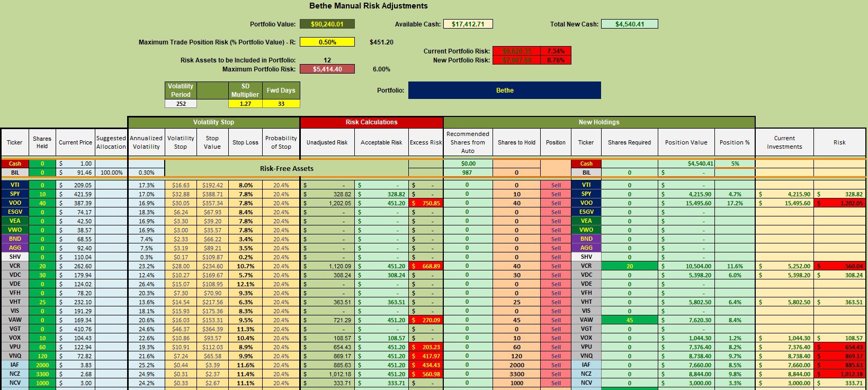868x390 pixels.
Task: Click SPY shares held value 10
Action: 42,194
